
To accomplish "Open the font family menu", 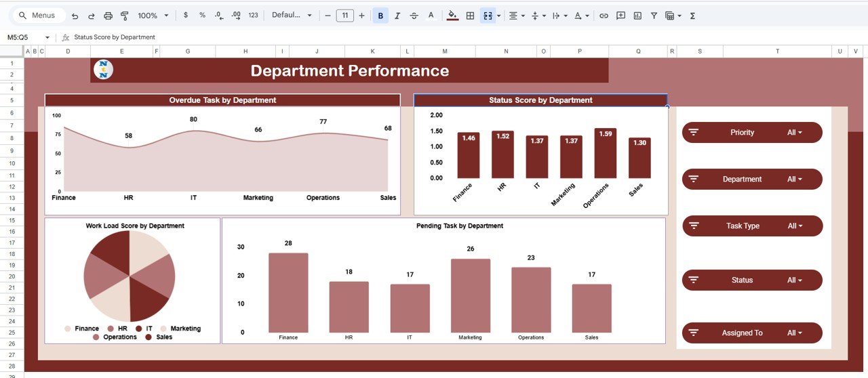I will tap(292, 16).
